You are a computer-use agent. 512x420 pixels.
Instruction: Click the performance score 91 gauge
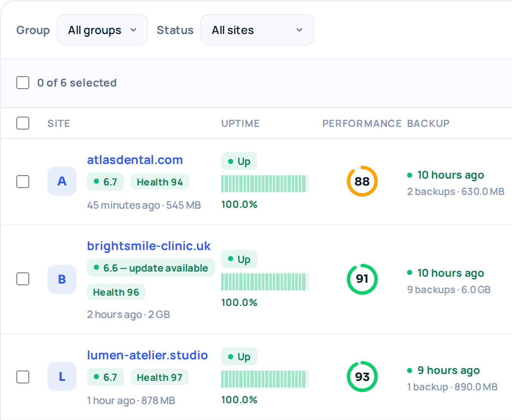point(362,279)
